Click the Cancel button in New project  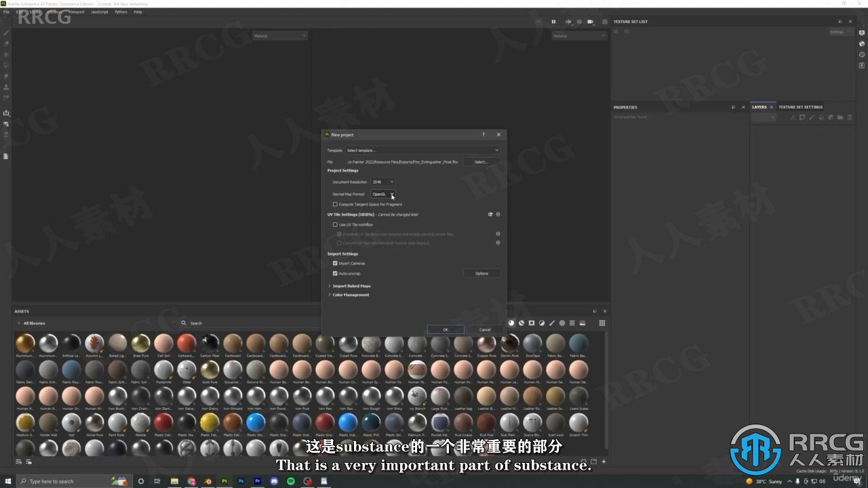click(x=485, y=329)
